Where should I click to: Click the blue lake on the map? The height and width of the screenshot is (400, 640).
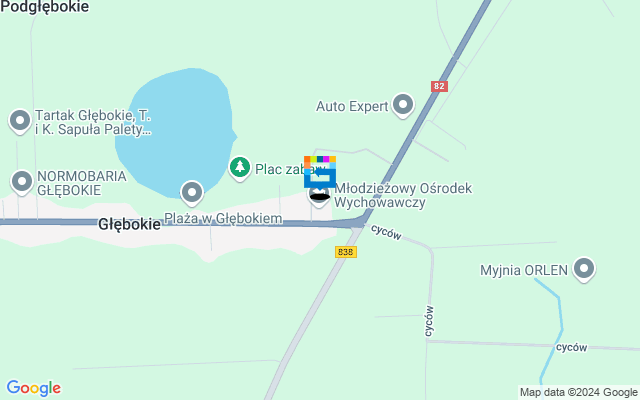click(x=176, y=133)
